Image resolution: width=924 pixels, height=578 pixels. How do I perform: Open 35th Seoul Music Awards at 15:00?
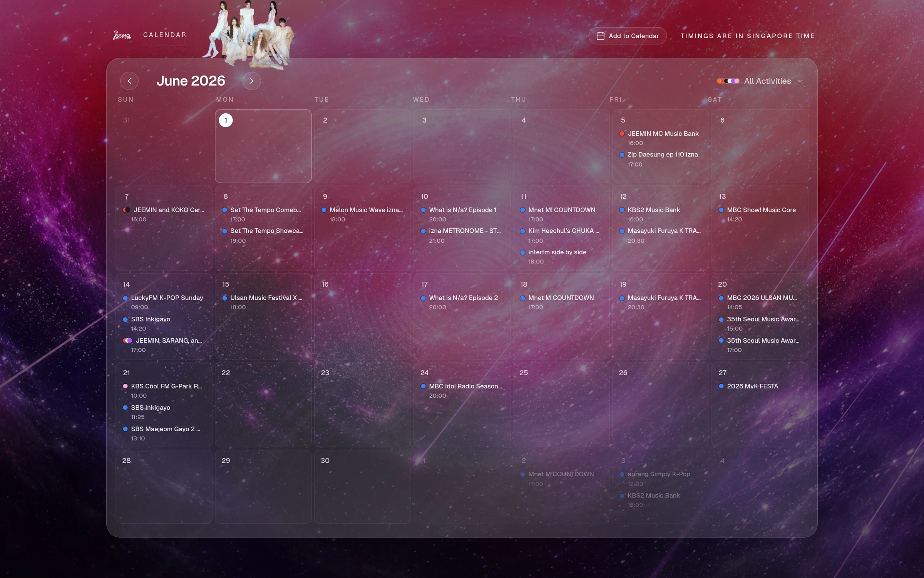tap(759, 324)
